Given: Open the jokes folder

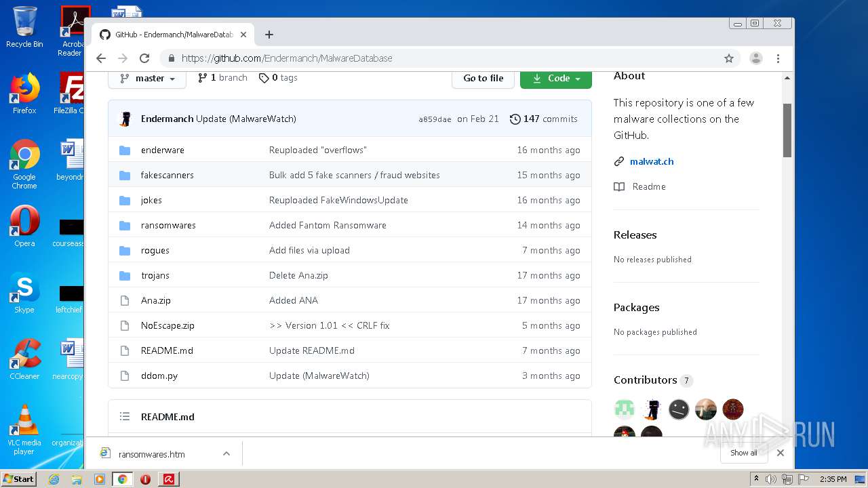Looking at the screenshot, I should [x=151, y=200].
